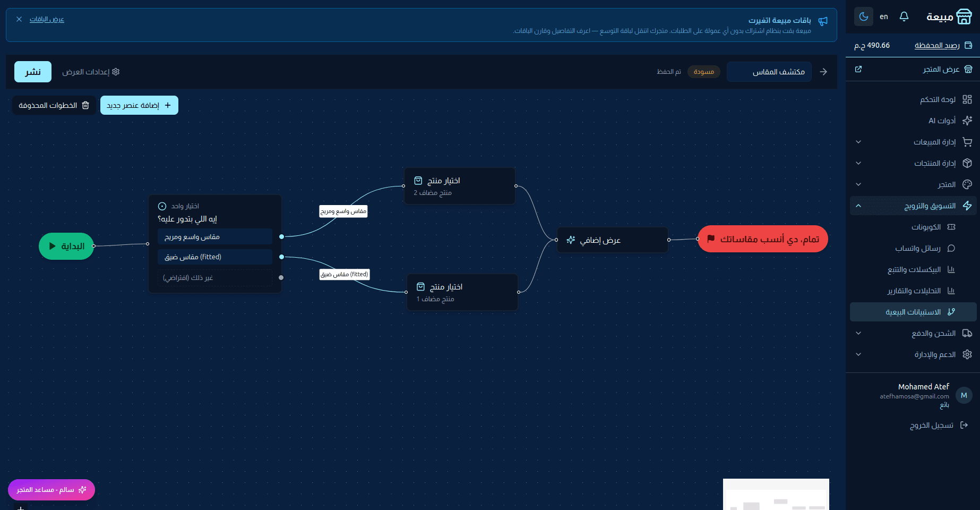Toggle dark mode with the moon icon
The width and height of the screenshot is (980, 510).
pos(864,16)
